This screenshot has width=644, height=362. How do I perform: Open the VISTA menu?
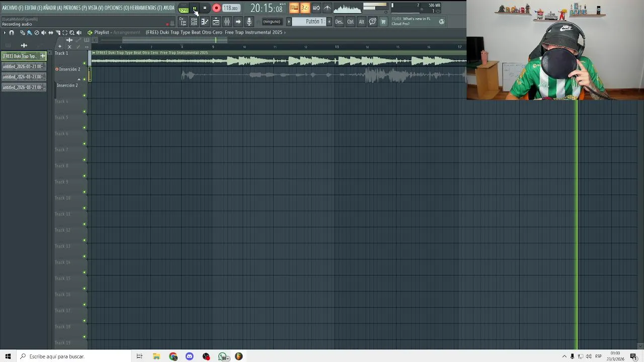pyautogui.click(x=96, y=8)
